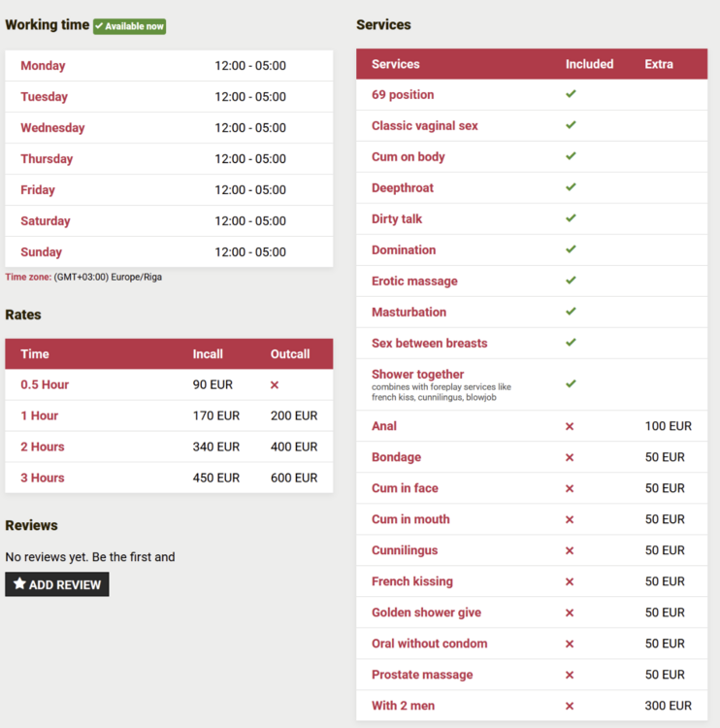The width and height of the screenshot is (720, 728).
Task: Click the red X in the Prostate massage row
Action: coord(570,675)
